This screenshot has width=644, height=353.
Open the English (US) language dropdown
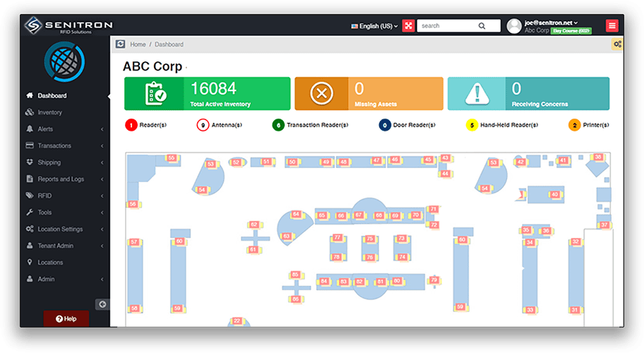point(374,26)
